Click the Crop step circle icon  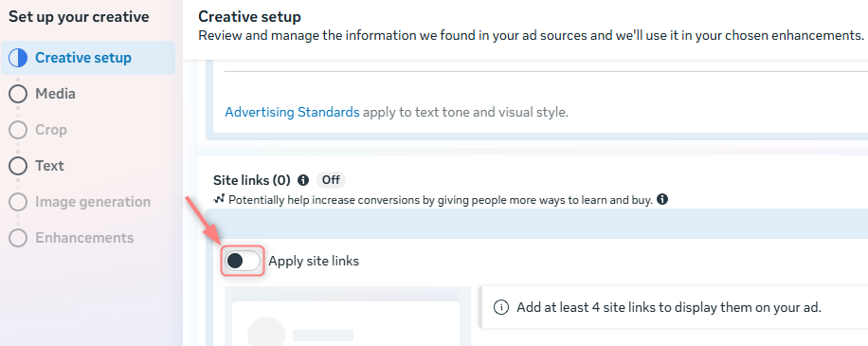coord(18,130)
